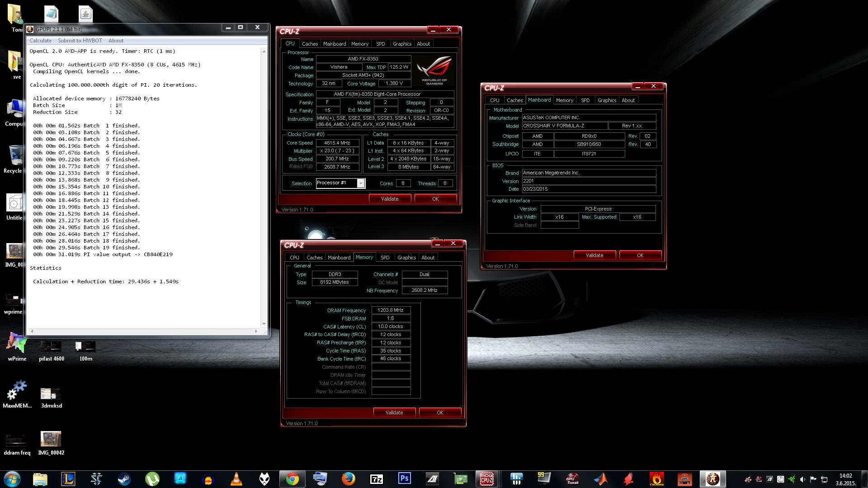Open CPU tab in Mainboard CPU-Z window
The height and width of the screenshot is (488, 868).
click(495, 100)
